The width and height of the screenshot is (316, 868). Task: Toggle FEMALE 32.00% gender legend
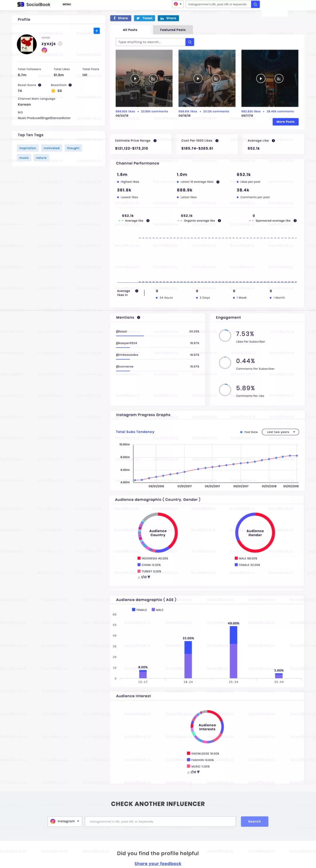point(247,565)
